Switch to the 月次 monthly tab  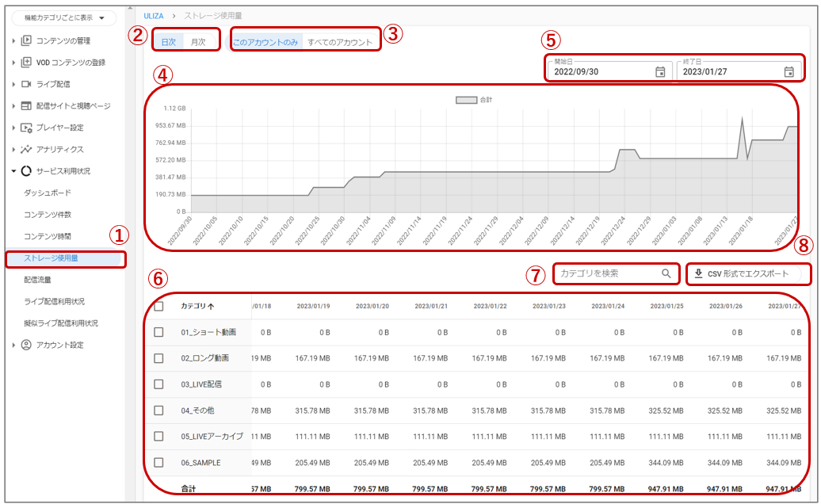click(x=197, y=42)
